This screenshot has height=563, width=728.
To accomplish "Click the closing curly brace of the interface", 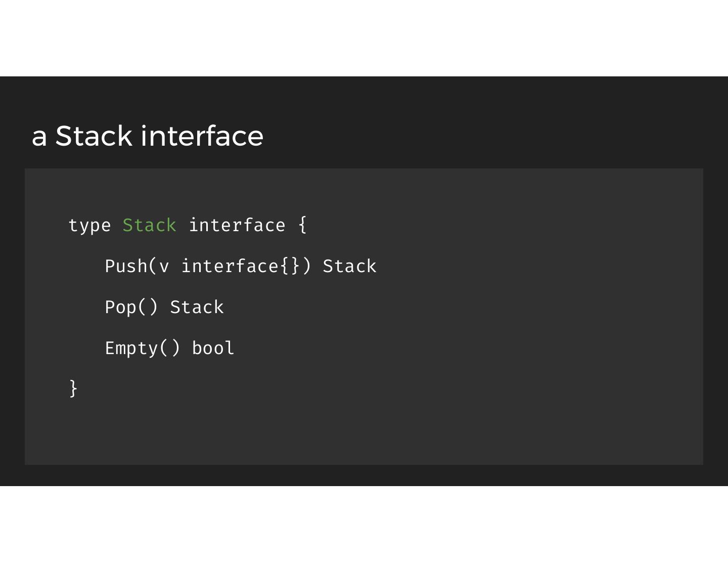I will coord(73,388).
